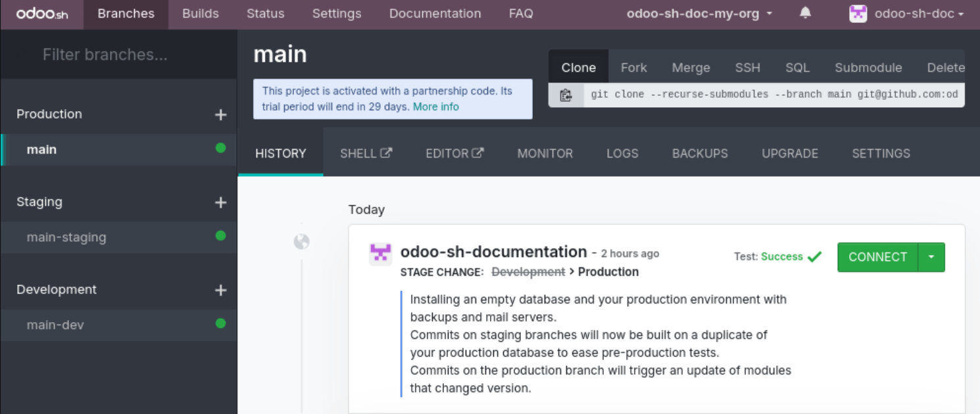Viewport: 980px width, 414px height.
Task: Add a new Production branch with plus icon
Action: point(221,114)
